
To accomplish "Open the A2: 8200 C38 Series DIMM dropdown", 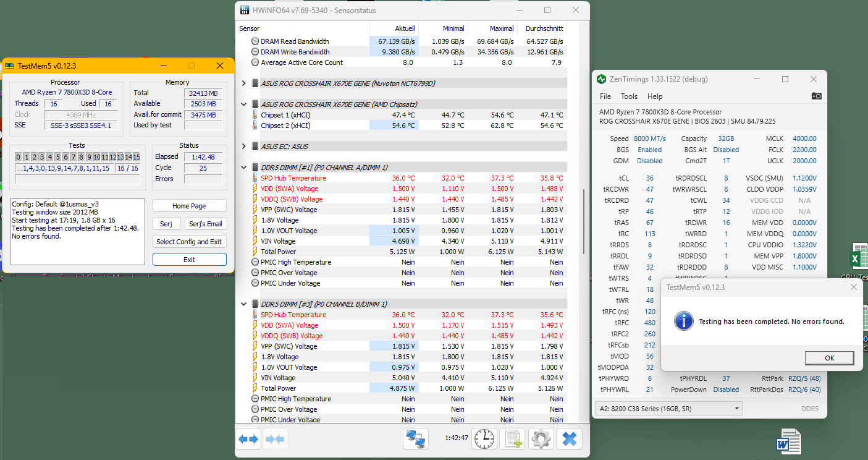I will [x=669, y=409].
